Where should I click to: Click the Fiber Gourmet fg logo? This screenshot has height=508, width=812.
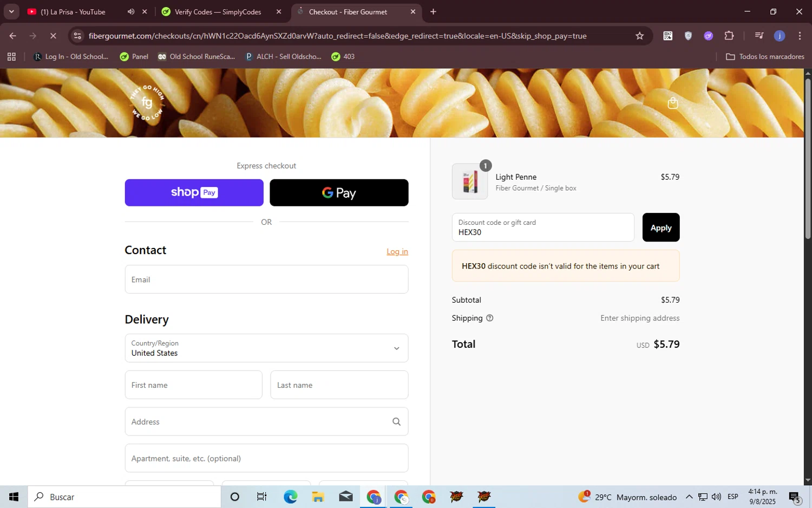click(147, 102)
